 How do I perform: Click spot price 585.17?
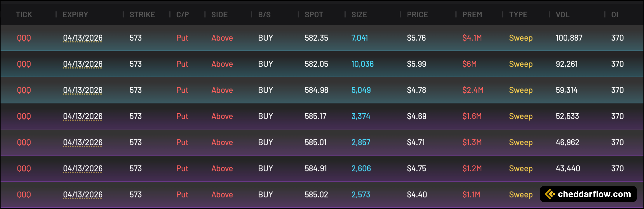click(316, 116)
